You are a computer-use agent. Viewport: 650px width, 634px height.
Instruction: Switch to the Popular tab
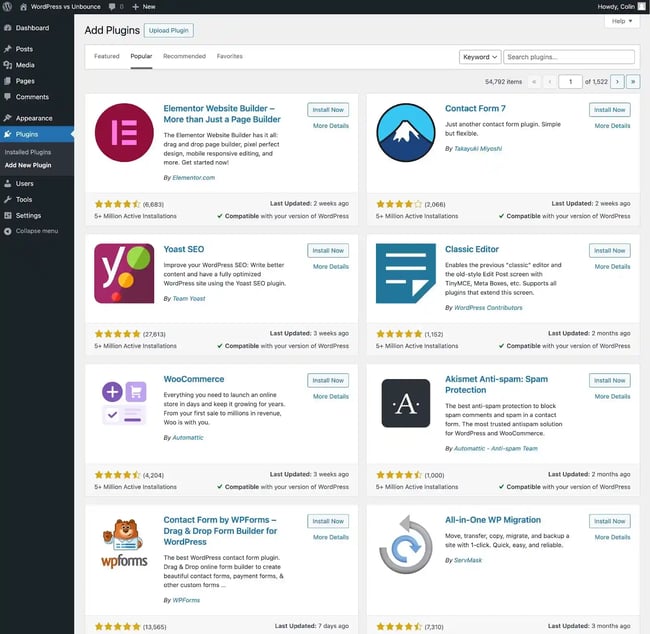pos(141,56)
